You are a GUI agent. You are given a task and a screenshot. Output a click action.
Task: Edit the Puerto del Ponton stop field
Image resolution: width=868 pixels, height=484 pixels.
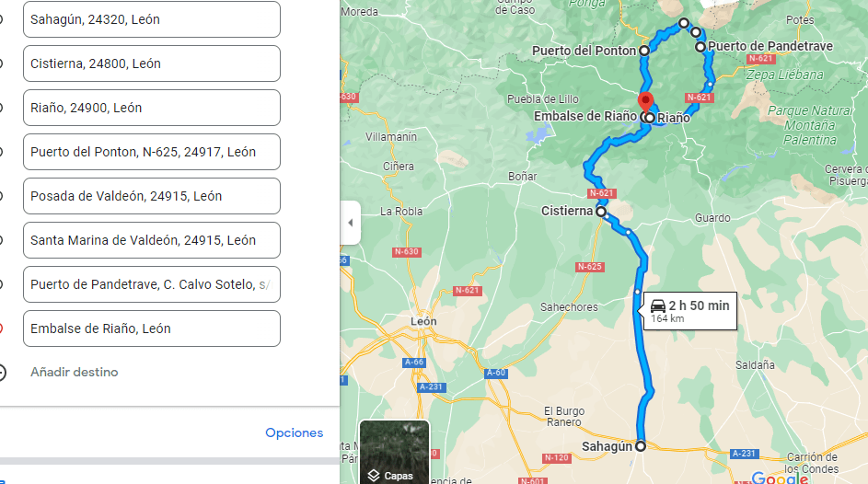[152, 152]
